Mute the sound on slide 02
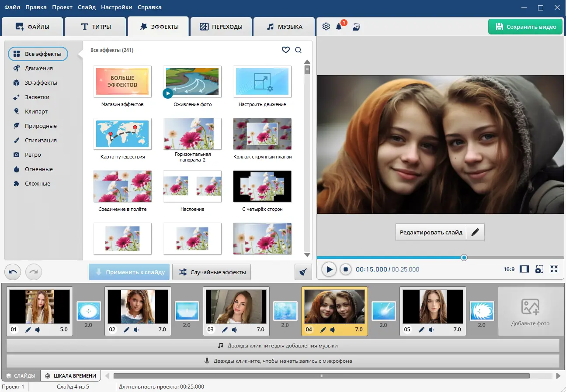The height and width of the screenshot is (392, 566). (136, 330)
